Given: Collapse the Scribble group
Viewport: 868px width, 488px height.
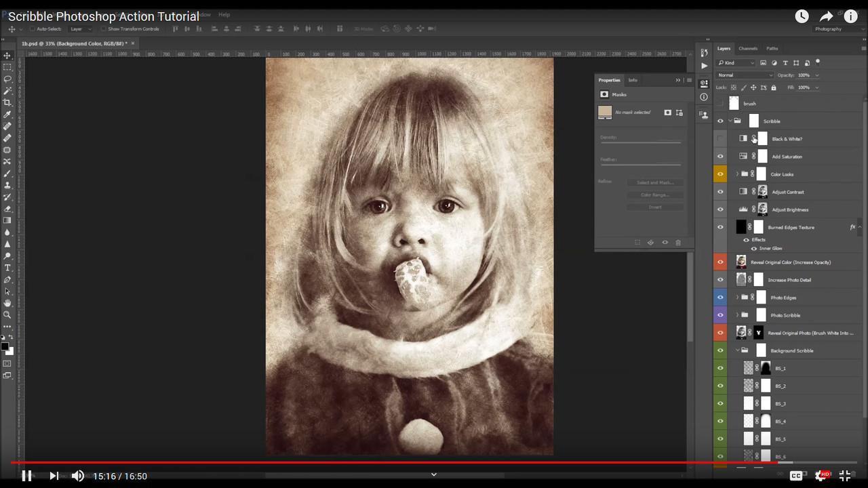Looking at the screenshot, I should click(731, 121).
